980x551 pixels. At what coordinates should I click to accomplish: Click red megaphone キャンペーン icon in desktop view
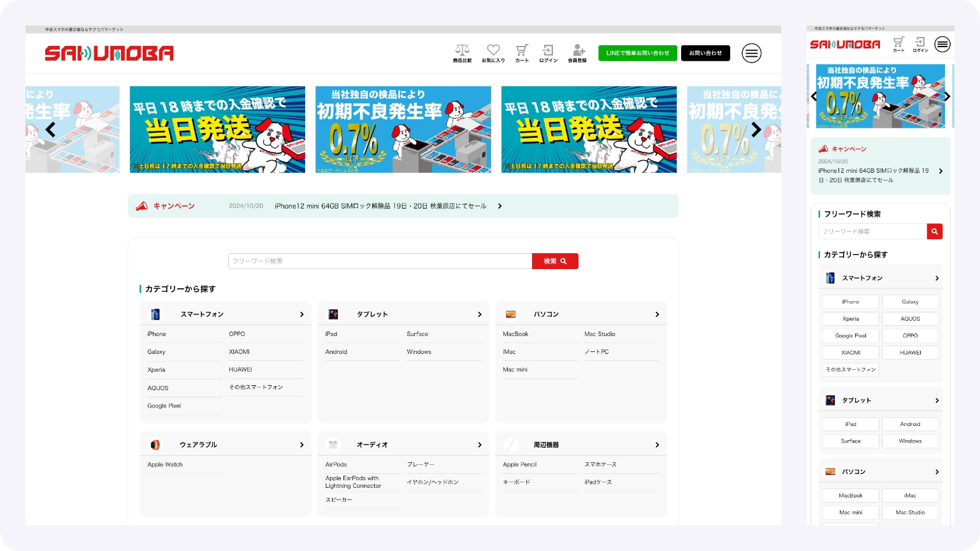pos(141,206)
